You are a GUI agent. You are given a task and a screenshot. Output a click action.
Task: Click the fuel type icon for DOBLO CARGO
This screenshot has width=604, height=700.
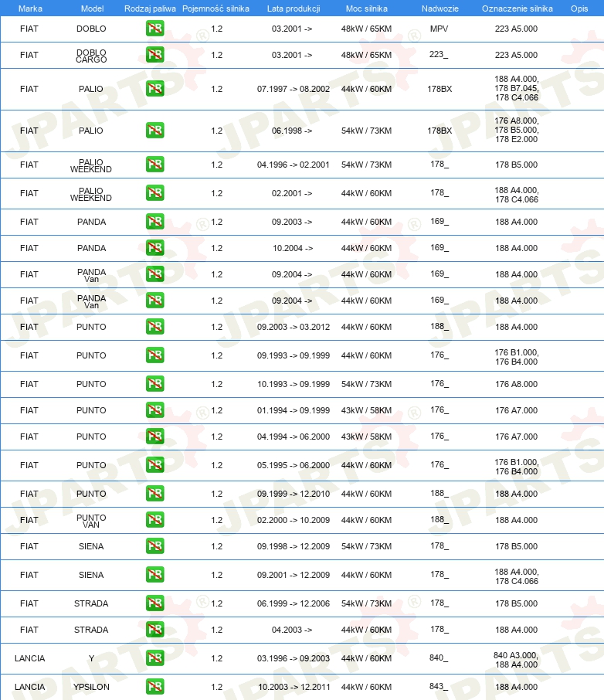pos(155,55)
